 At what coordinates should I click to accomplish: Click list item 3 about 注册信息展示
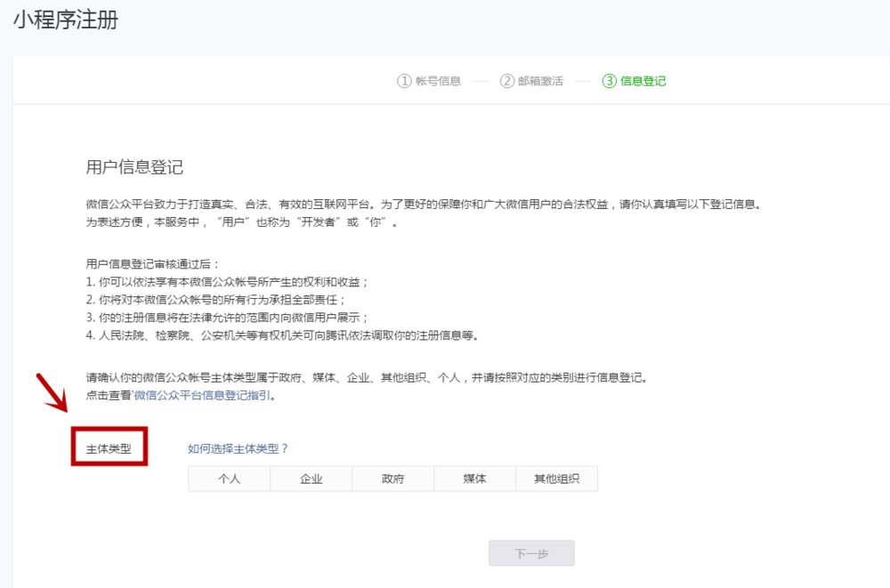pyautogui.click(x=227, y=317)
